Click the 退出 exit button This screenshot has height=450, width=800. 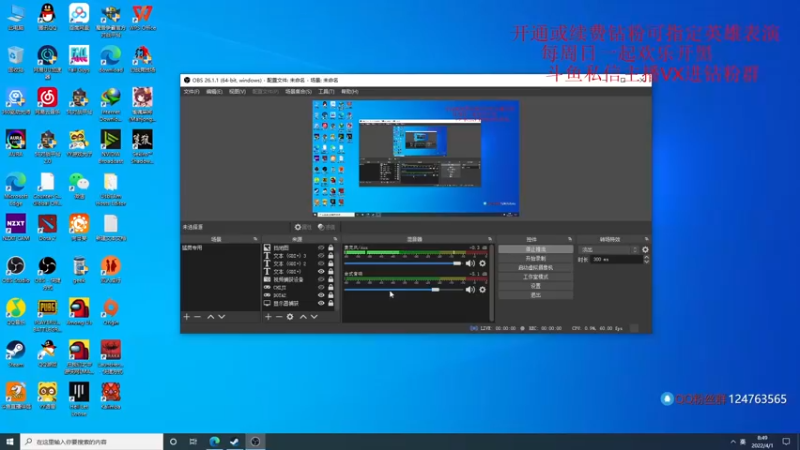tap(536, 295)
